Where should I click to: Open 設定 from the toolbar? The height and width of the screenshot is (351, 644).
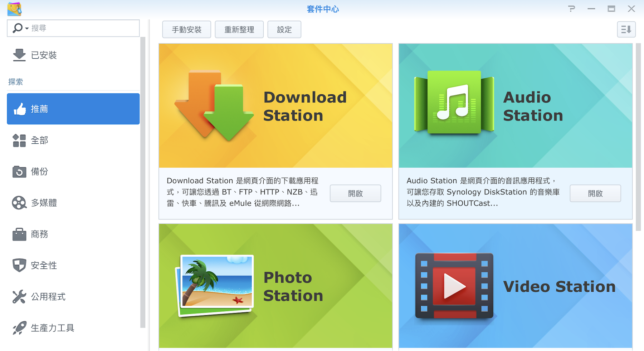[x=284, y=29]
